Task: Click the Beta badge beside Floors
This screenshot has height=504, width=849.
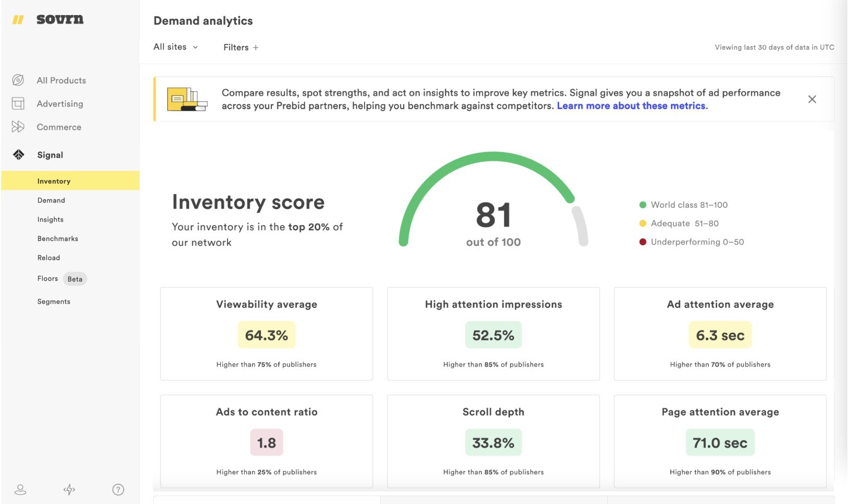Action: pos(75,279)
